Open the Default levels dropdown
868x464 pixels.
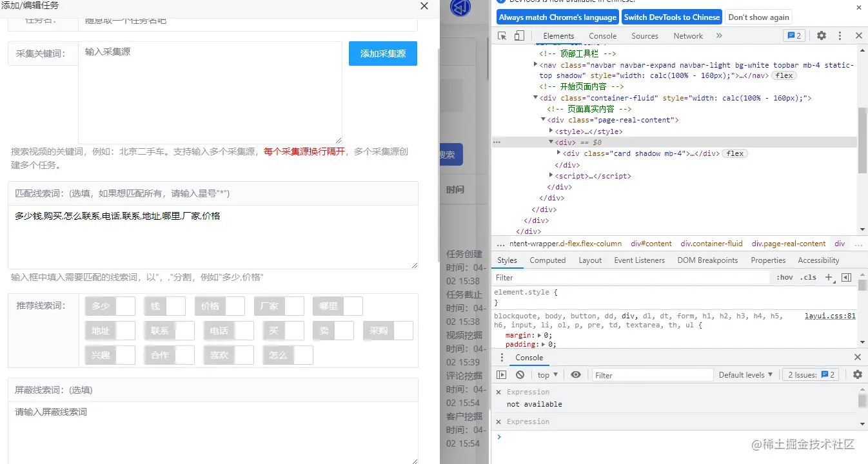745,374
